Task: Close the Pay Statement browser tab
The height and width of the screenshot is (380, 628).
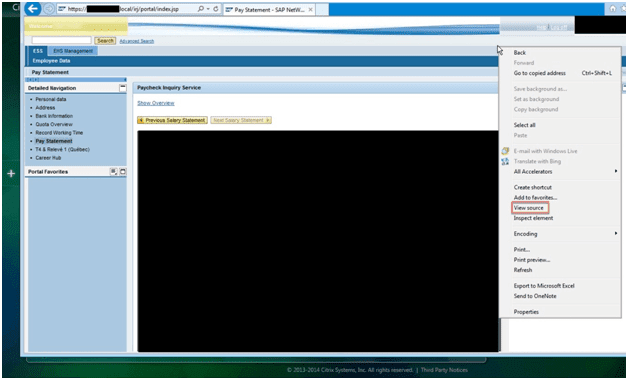Action: (x=310, y=9)
